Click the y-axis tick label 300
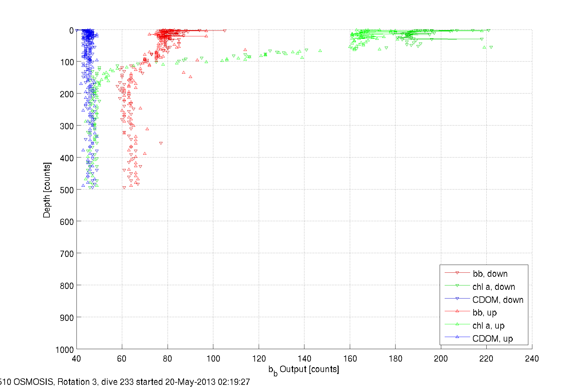Image resolution: width=588 pixels, height=392 pixels. pyautogui.click(x=67, y=126)
